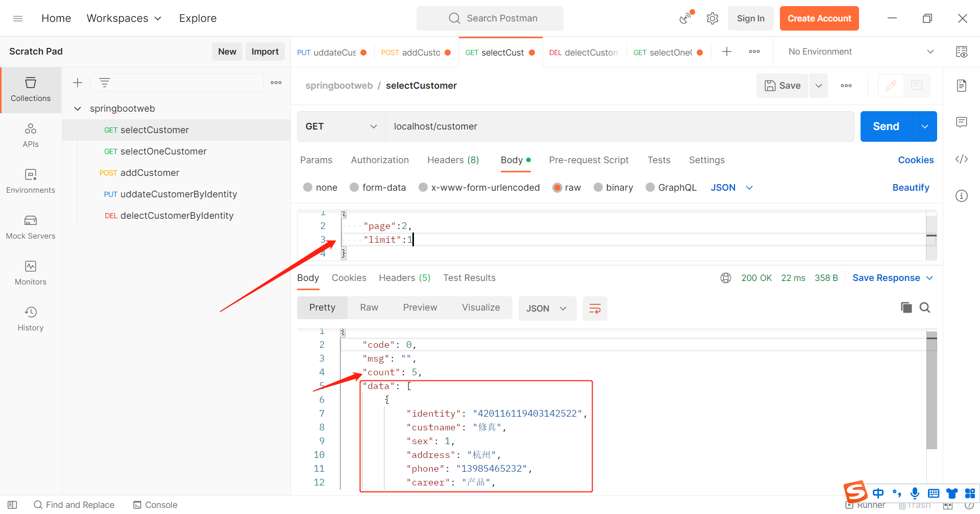This screenshot has height=514, width=980.
Task: Open the Console in the status bar
Action: coord(155,505)
